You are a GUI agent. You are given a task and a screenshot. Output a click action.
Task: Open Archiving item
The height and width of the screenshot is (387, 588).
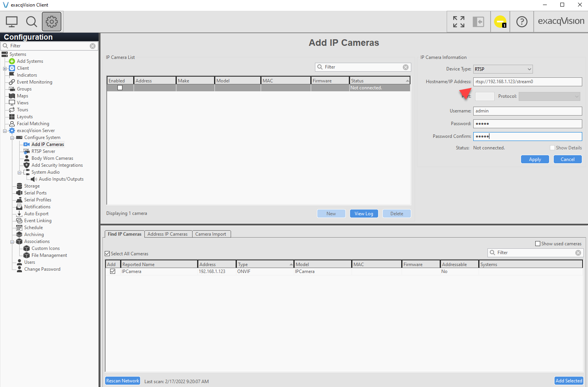(x=34, y=235)
